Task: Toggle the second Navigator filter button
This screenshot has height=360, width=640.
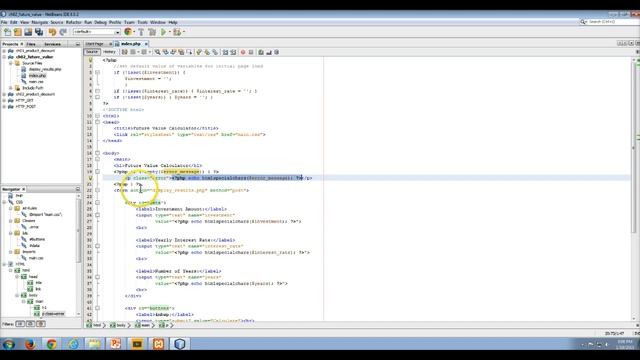Action: coord(31,324)
